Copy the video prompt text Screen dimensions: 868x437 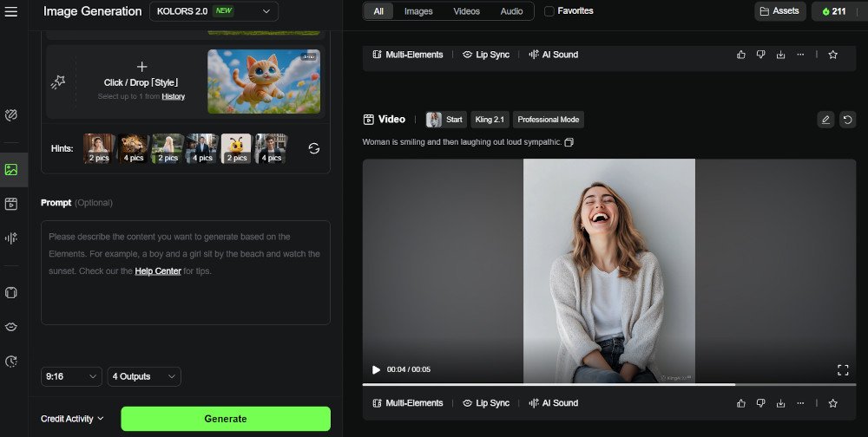coord(569,142)
